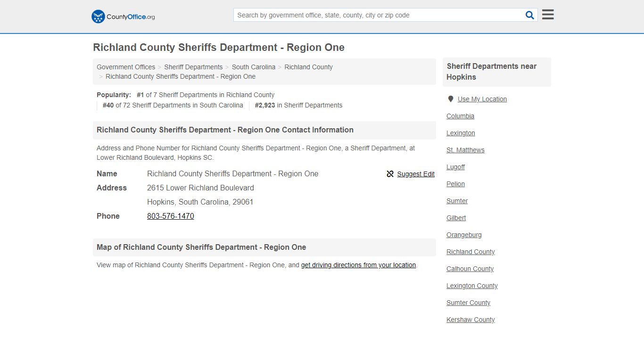Open the Calhoun County sidebar link

pyautogui.click(x=470, y=269)
